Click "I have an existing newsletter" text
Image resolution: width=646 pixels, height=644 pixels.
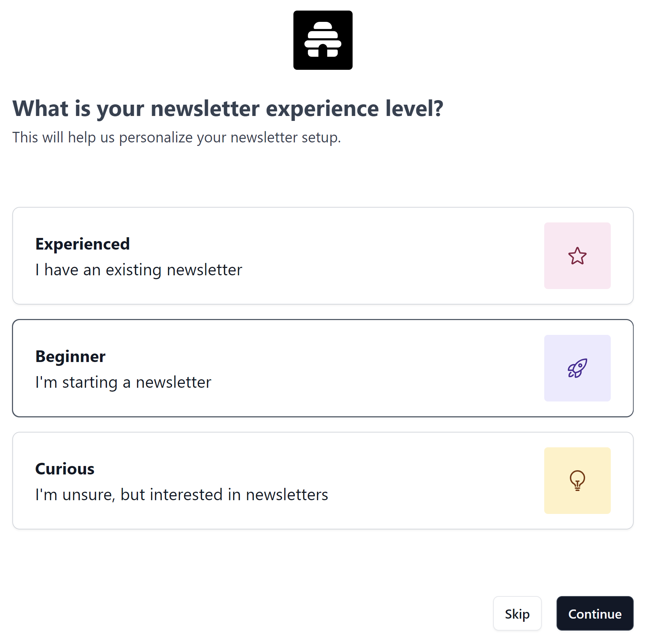click(139, 270)
